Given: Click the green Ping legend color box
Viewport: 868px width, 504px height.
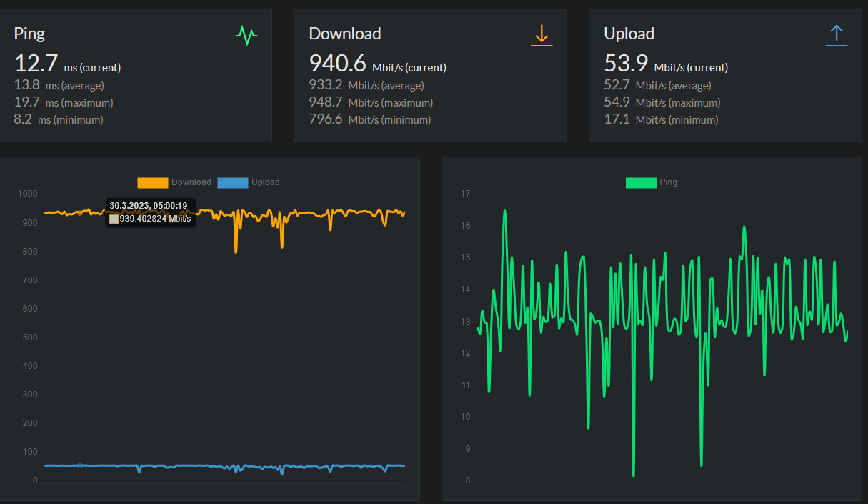Looking at the screenshot, I should 641,182.
